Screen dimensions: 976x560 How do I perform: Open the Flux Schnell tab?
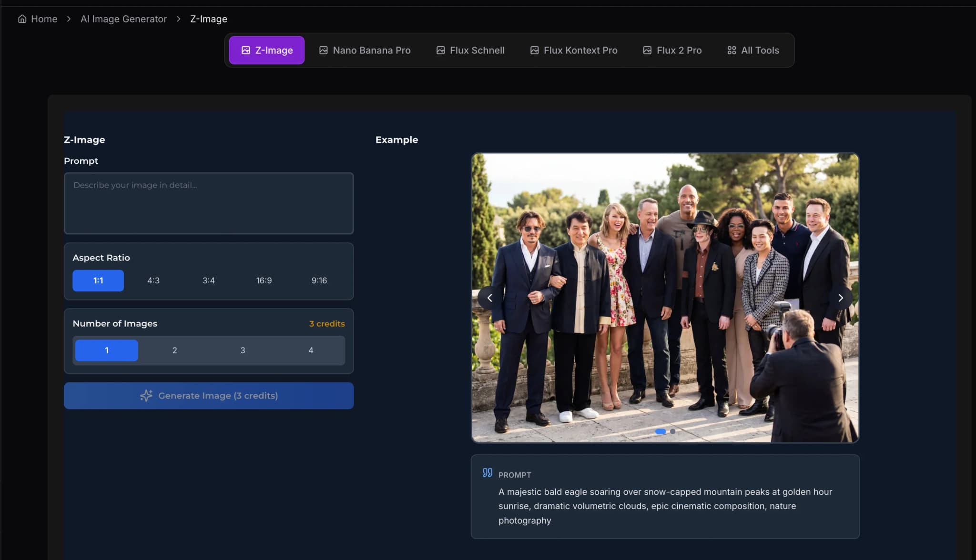pos(470,50)
